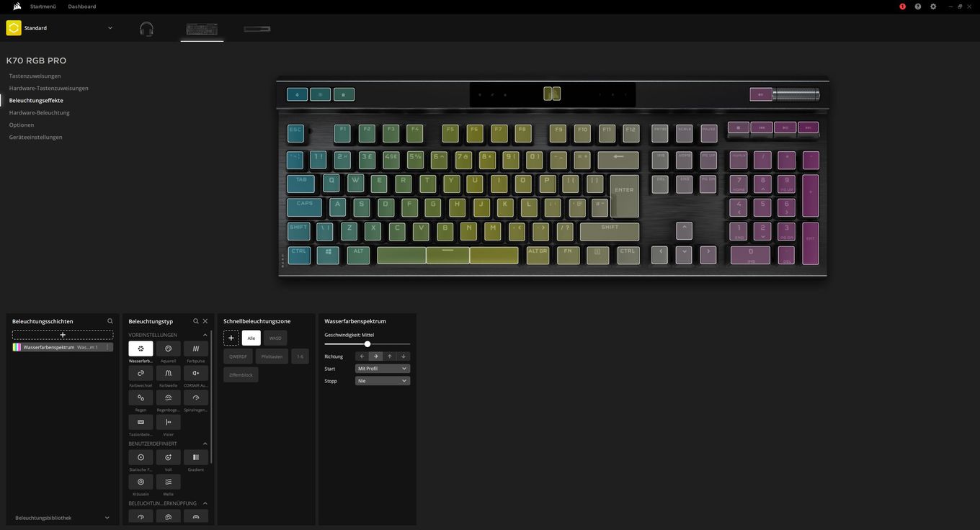The height and width of the screenshot is (530, 980).
Task: Open the settings gear icon
Action: click(x=933, y=6)
